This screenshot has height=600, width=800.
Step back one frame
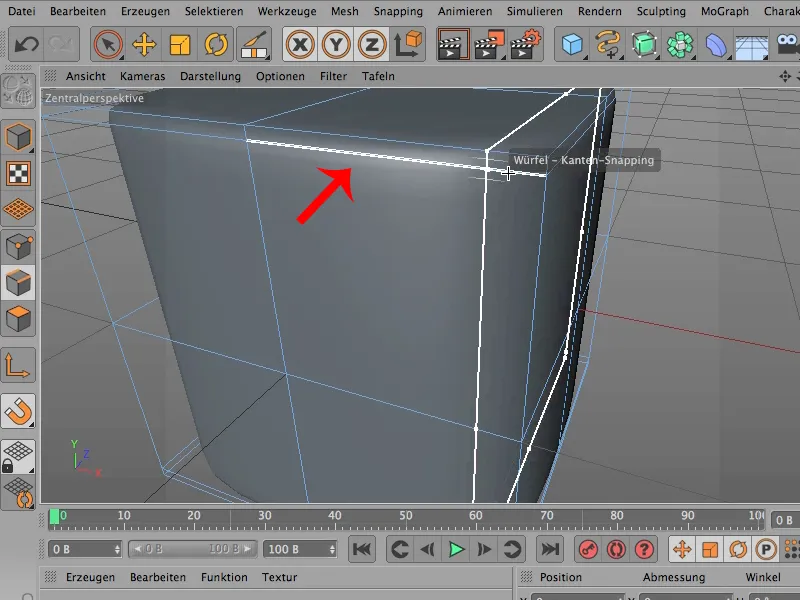click(x=428, y=549)
